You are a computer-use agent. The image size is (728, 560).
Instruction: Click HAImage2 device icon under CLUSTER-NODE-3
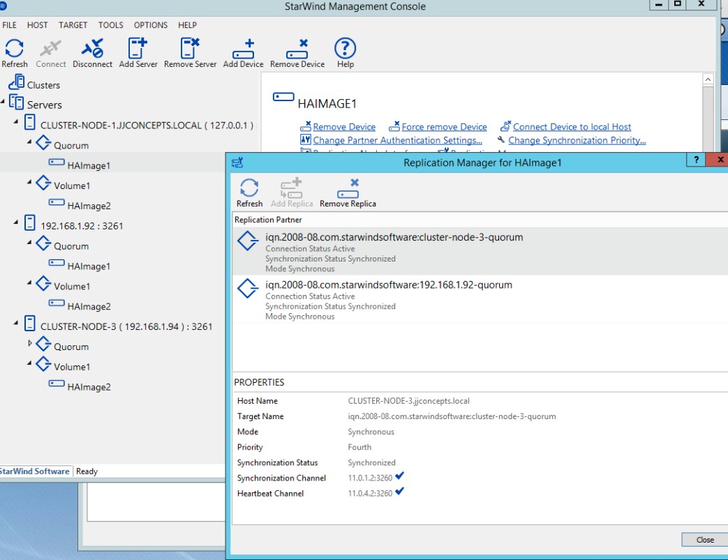click(57, 384)
